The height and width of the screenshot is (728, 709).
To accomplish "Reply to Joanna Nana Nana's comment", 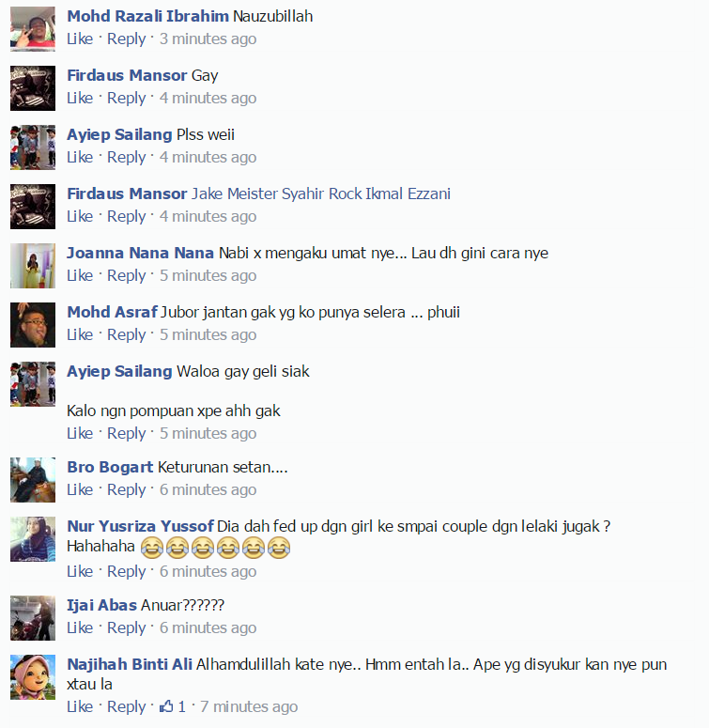I will tap(126, 276).
